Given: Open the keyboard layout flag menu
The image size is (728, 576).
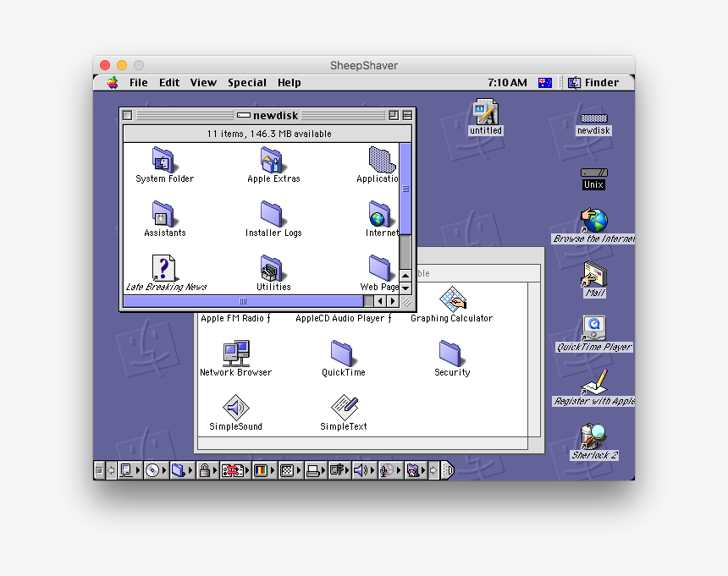Looking at the screenshot, I should point(544,83).
